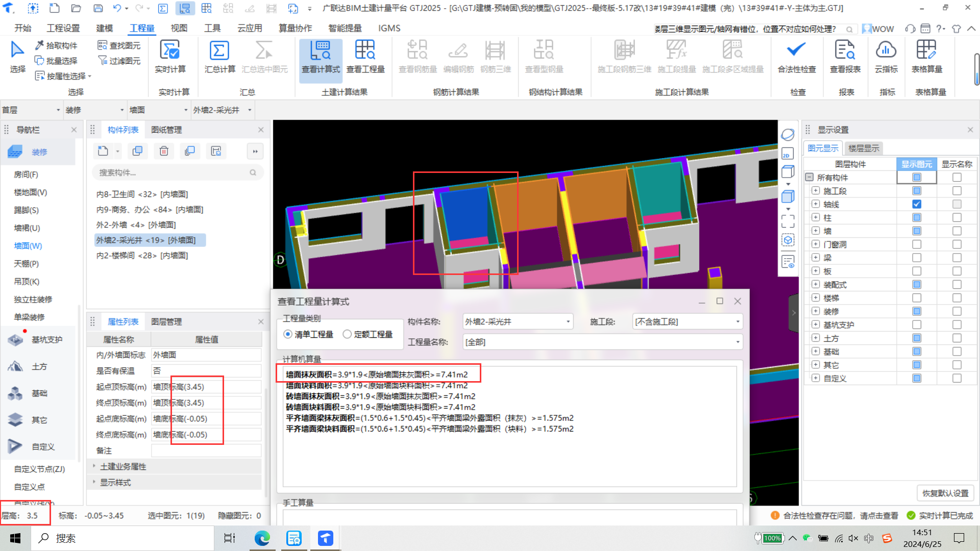This screenshot has width=980, height=551.
Task: Open 外墙2-采光井 component dropdown
Action: 223,110
